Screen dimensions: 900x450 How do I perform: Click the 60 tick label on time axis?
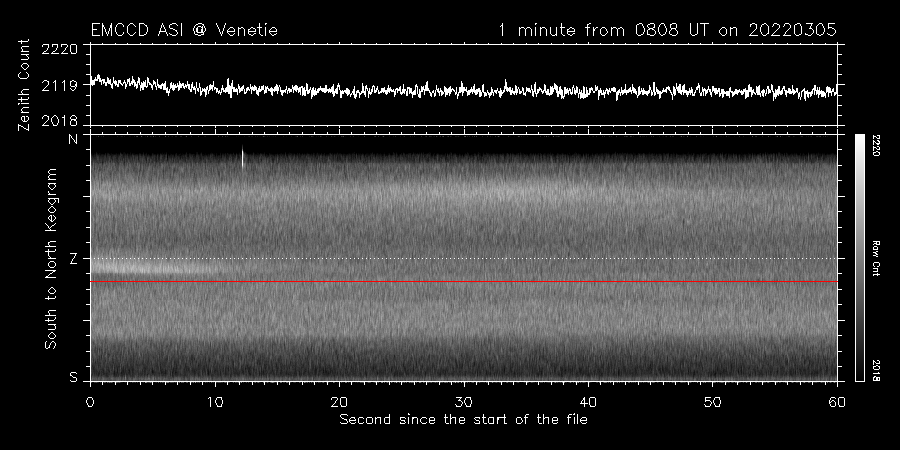coord(837,402)
